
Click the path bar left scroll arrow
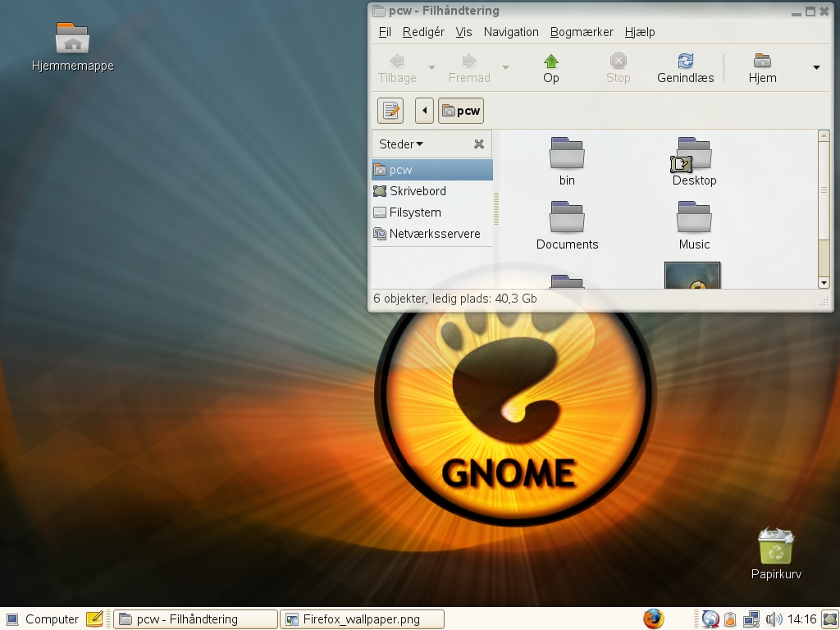pyautogui.click(x=424, y=111)
